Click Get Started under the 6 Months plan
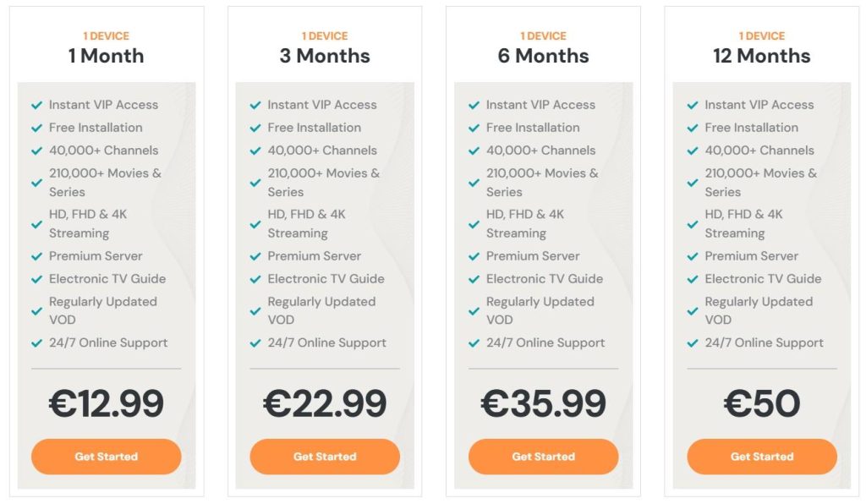The width and height of the screenshot is (866, 504). 542,456
